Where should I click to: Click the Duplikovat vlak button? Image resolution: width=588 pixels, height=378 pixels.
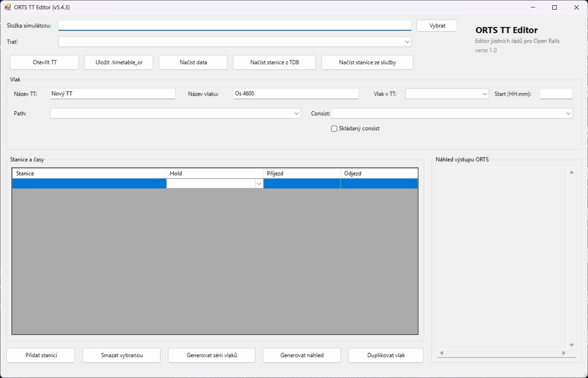click(x=386, y=355)
